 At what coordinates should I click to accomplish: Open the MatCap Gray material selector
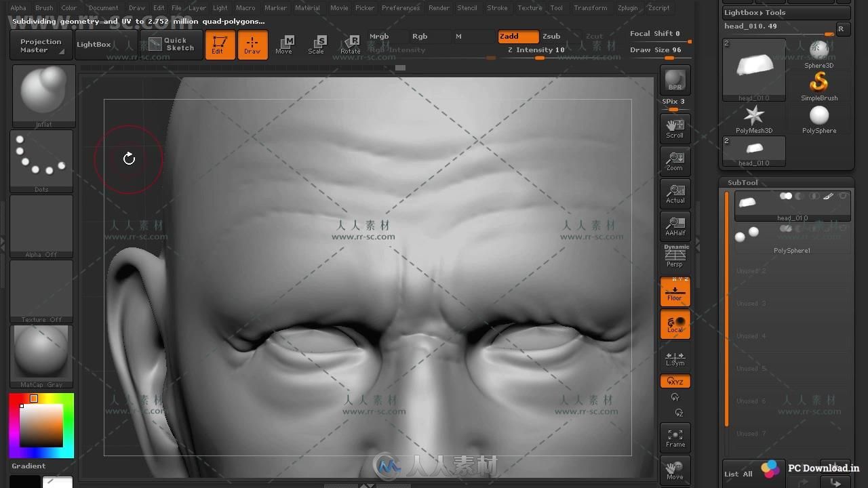pos(41,356)
